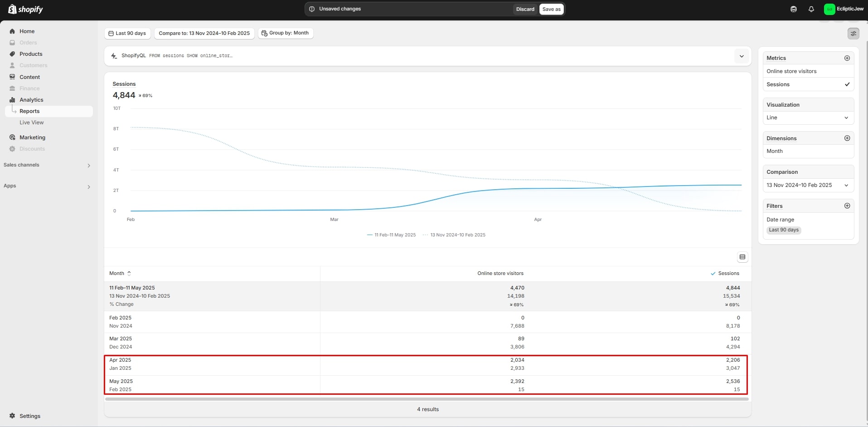
Task: Add a new metric with plus icon
Action: [x=847, y=58]
